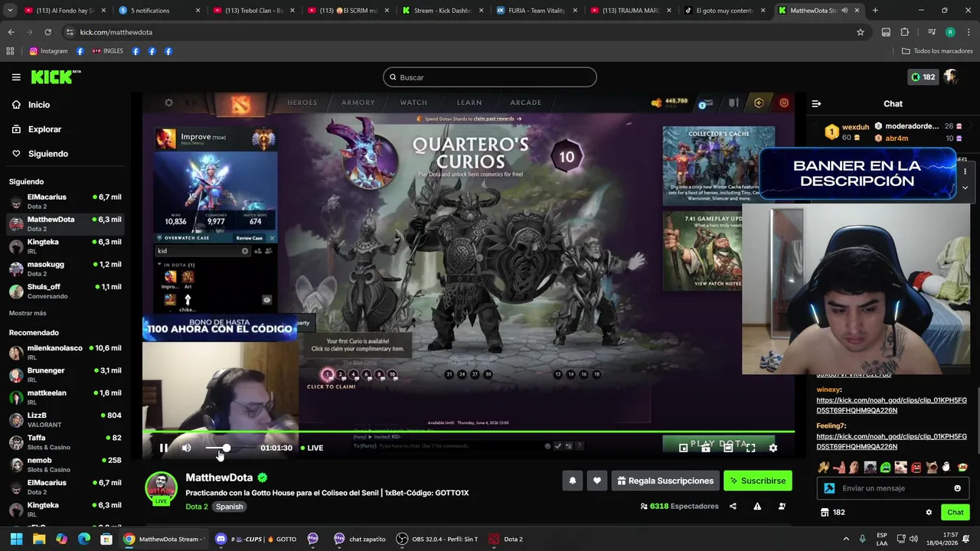Mute the stream with the speaker icon
The width and height of the screenshot is (980, 551).
[x=186, y=448]
